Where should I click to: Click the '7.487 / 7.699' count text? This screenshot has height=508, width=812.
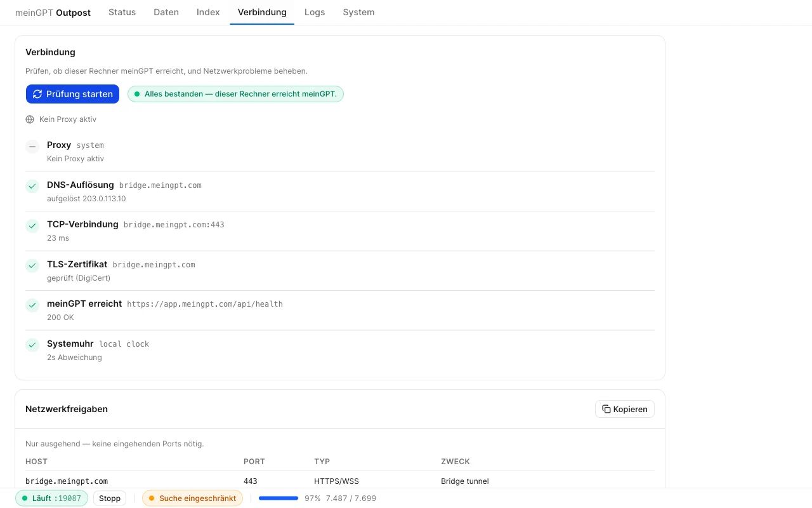pos(351,498)
